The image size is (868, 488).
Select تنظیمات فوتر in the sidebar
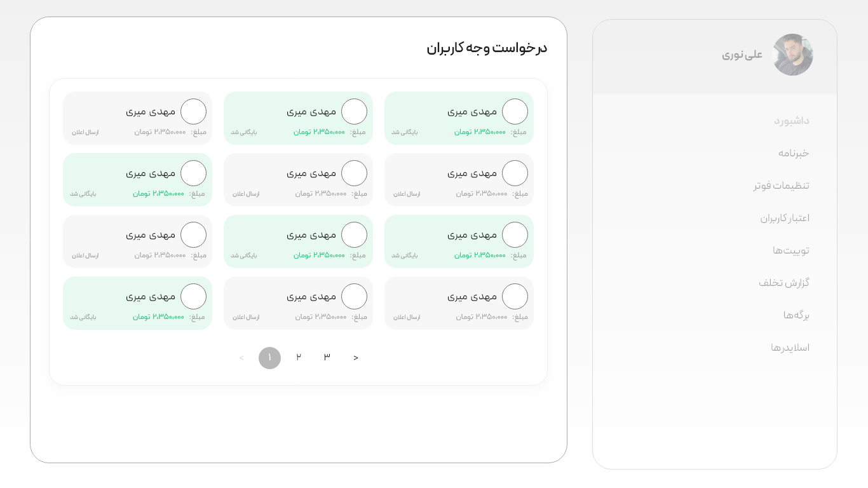(782, 186)
